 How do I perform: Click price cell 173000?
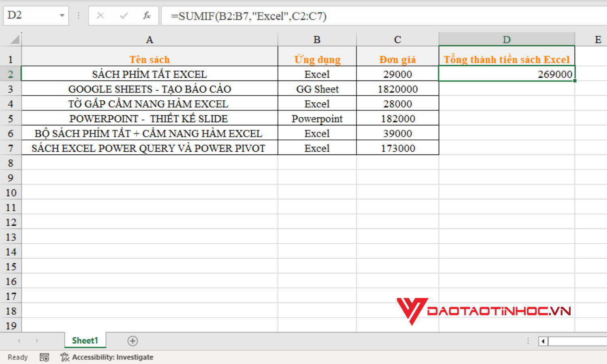point(398,148)
